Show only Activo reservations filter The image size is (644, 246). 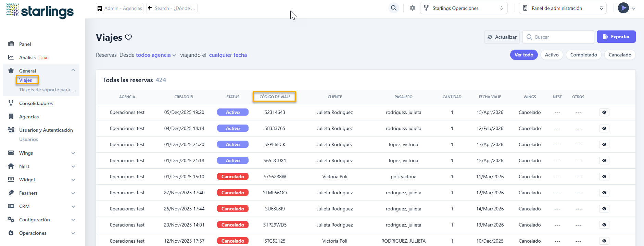(552, 55)
